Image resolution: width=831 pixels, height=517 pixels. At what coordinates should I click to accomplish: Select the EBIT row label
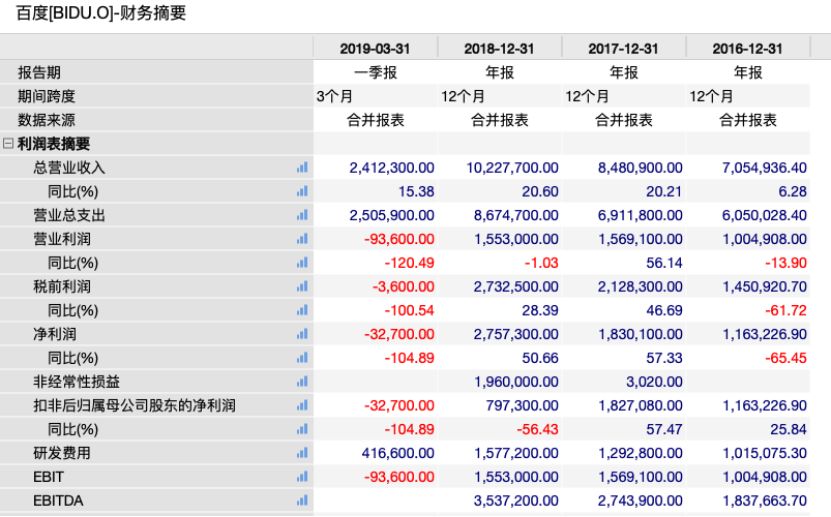(48, 477)
